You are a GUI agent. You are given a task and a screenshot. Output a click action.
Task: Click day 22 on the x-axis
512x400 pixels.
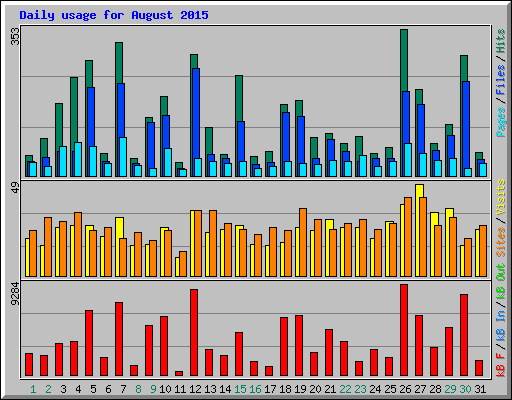345,389
